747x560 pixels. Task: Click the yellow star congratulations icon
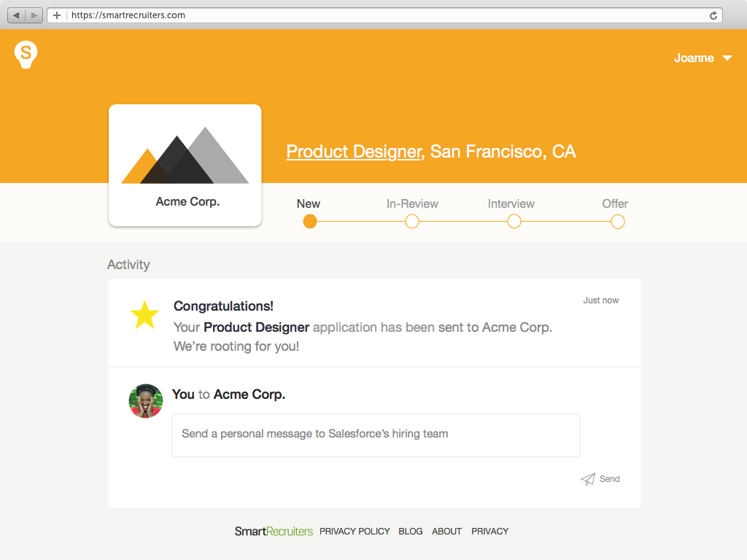pos(145,315)
